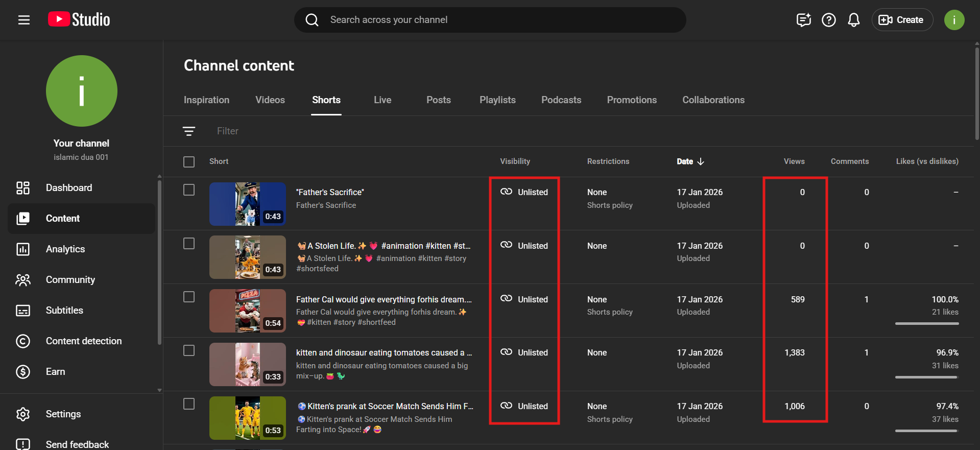Open the account avatar menu

(953, 20)
